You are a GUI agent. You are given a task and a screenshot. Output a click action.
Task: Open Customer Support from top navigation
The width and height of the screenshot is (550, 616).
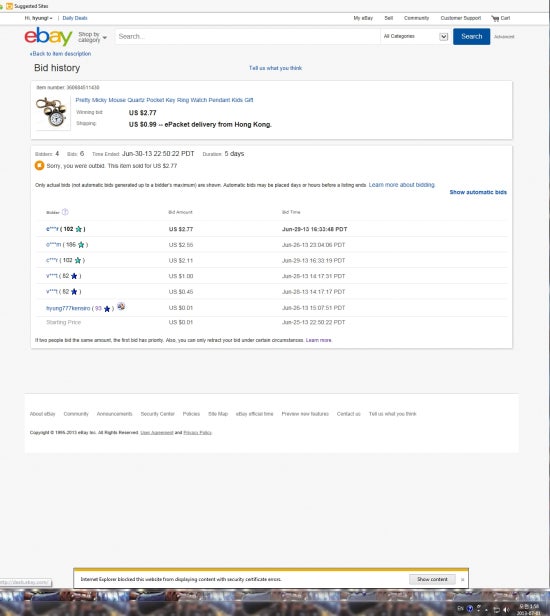(x=460, y=18)
